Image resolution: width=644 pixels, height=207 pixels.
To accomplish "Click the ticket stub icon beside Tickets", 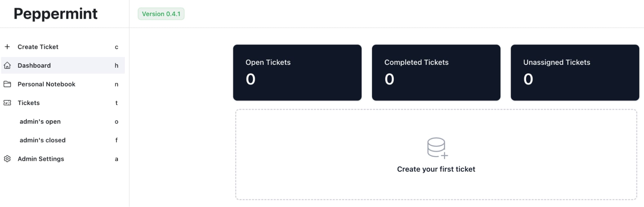I will pos(7,103).
